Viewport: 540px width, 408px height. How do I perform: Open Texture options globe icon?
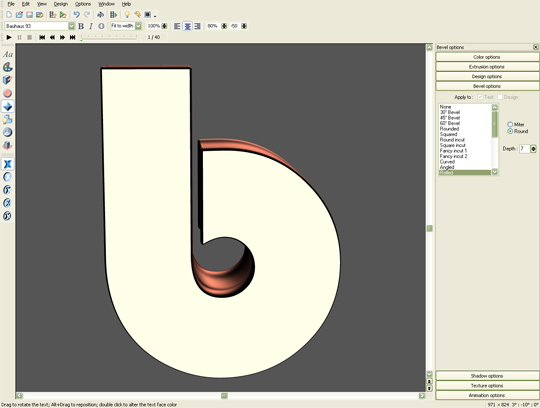8,132
